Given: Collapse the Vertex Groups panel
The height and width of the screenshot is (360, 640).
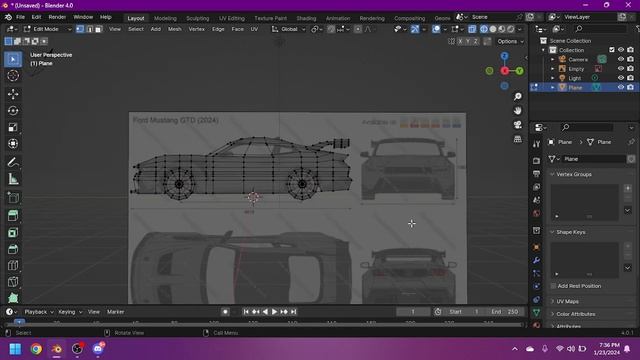Looking at the screenshot, I should coord(552,174).
